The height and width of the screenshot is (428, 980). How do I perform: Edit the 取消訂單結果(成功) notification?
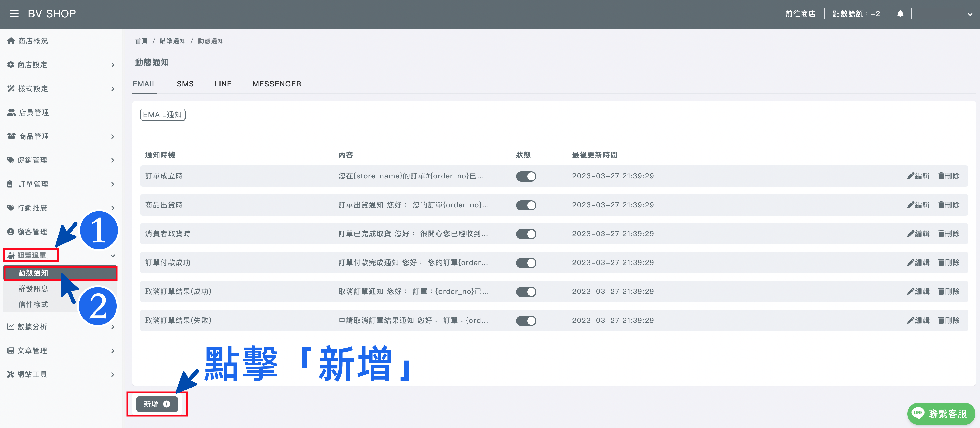(918, 291)
